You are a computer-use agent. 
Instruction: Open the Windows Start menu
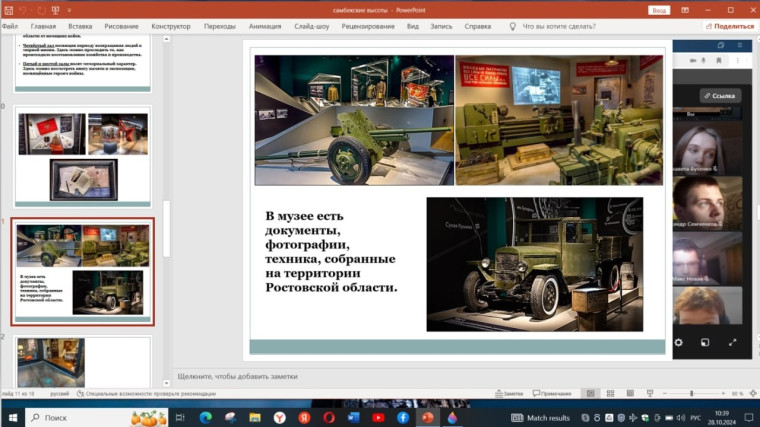pyautogui.click(x=13, y=417)
